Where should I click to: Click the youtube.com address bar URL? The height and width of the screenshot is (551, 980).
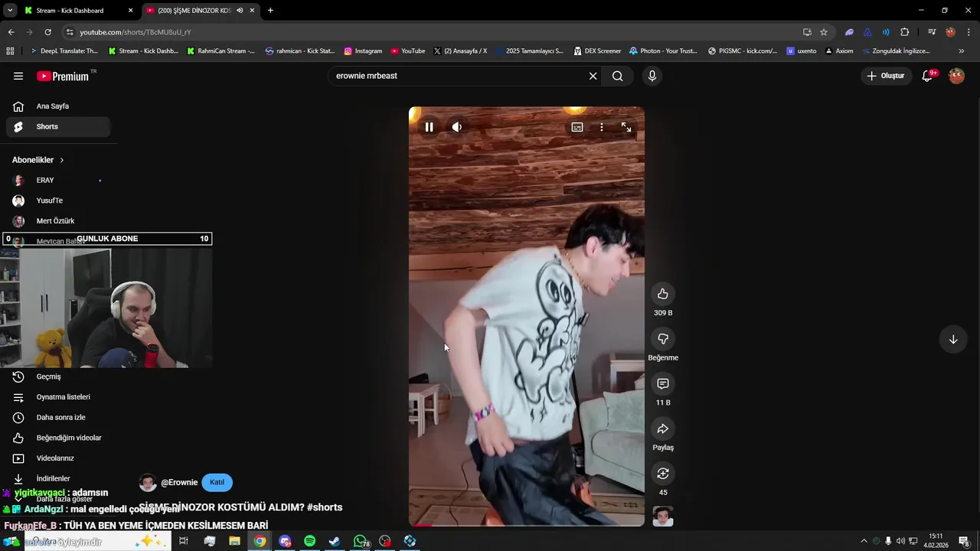tap(136, 32)
